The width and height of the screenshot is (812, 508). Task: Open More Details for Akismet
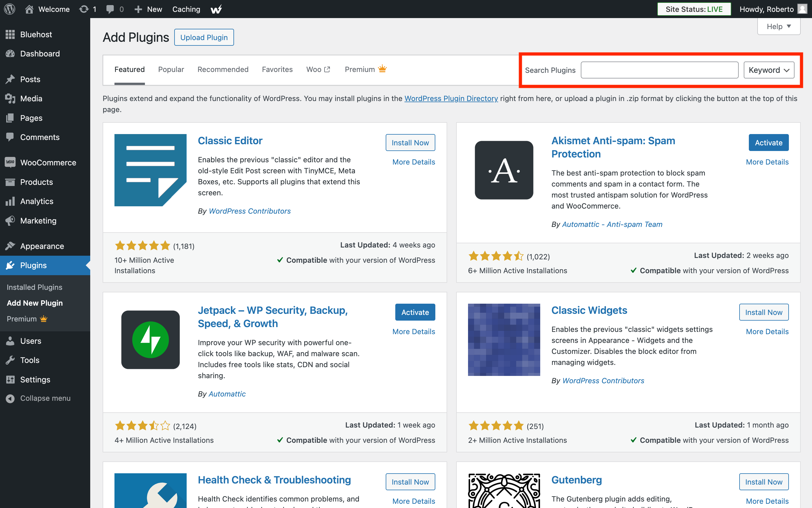[767, 162]
